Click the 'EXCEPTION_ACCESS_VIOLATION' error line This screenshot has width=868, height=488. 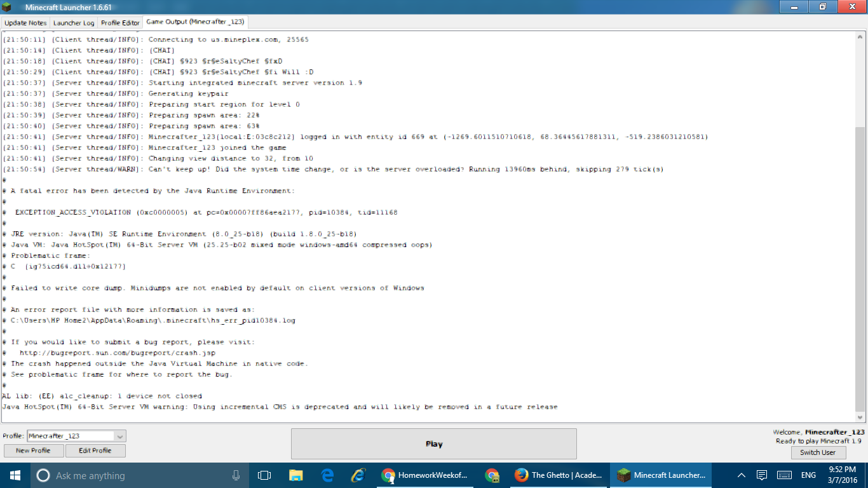point(200,212)
